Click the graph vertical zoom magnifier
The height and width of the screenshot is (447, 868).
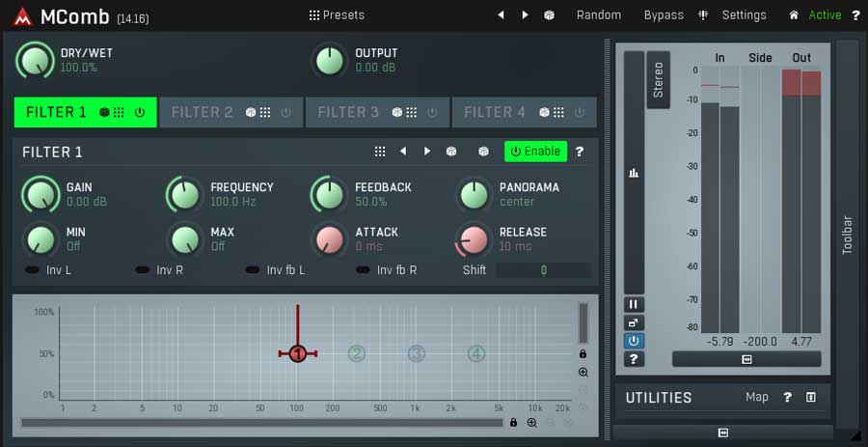coord(583,373)
